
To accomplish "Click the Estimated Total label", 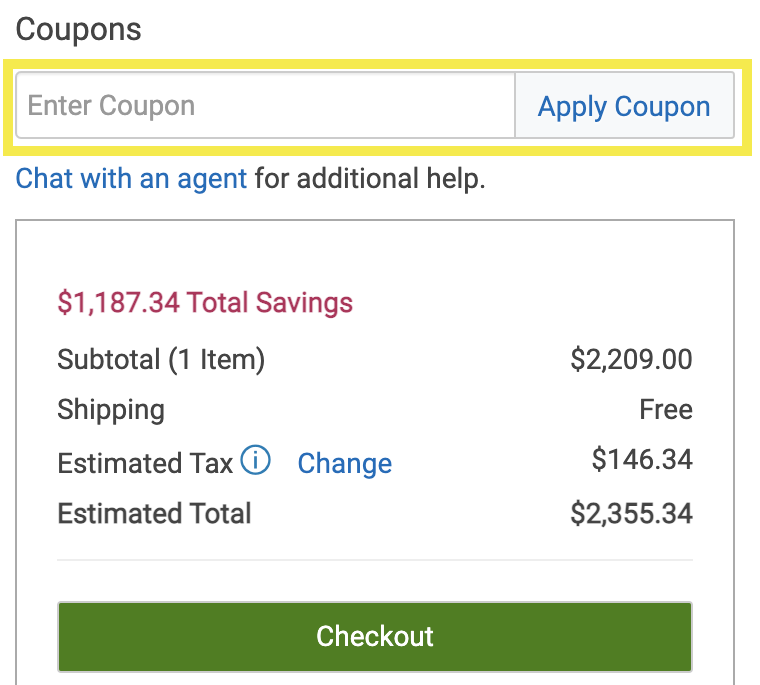I will (154, 514).
